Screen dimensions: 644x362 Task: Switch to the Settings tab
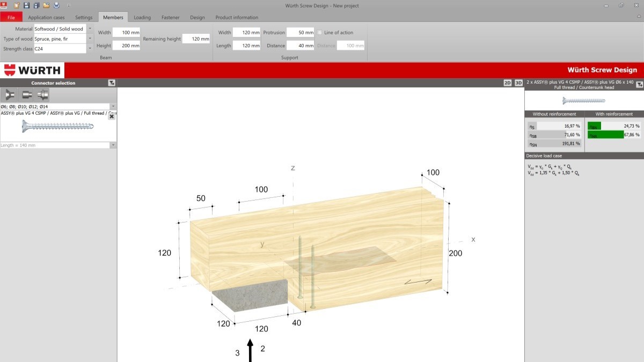tap(84, 17)
